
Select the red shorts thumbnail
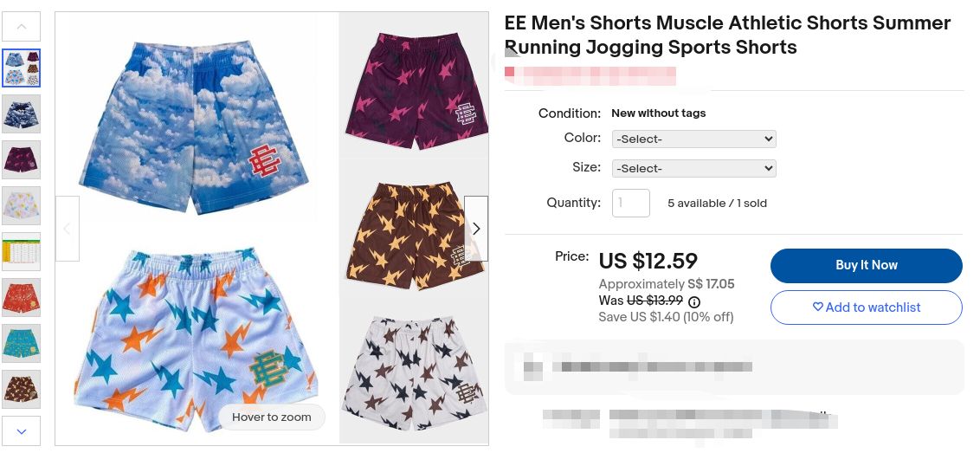coord(22,297)
